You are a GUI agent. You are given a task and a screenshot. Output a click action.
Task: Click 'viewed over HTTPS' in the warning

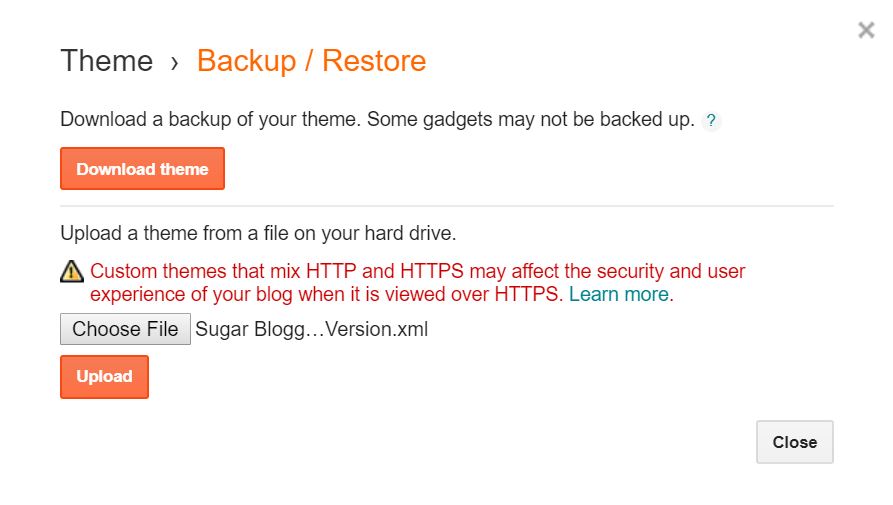488,294
